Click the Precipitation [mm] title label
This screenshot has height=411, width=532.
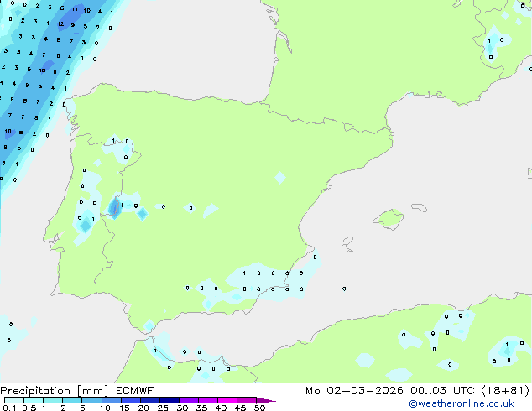point(55,391)
